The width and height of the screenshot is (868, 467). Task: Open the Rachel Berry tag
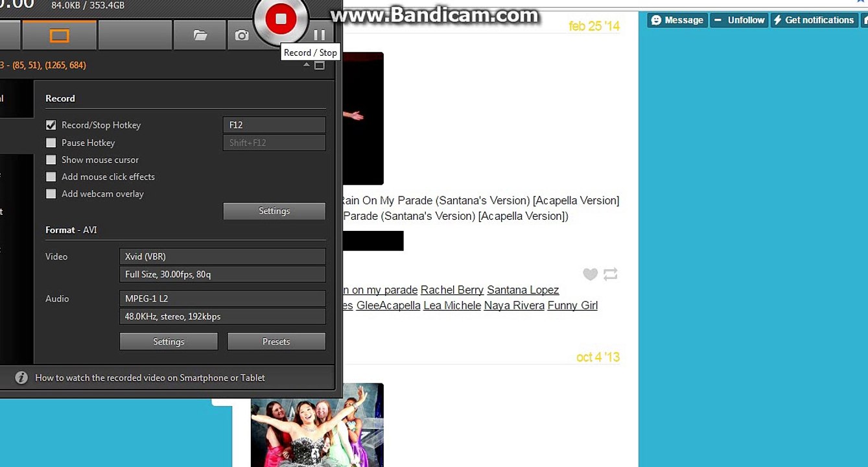452,290
